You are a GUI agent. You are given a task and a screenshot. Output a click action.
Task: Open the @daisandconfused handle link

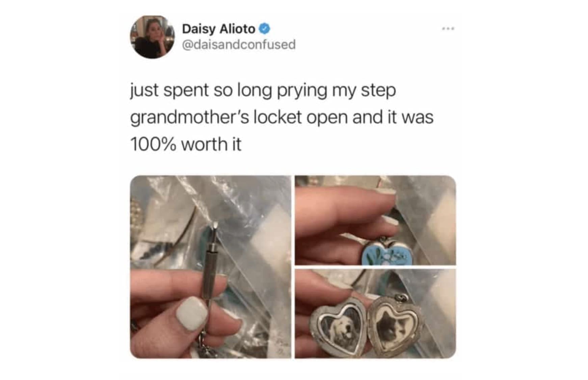[x=239, y=45]
